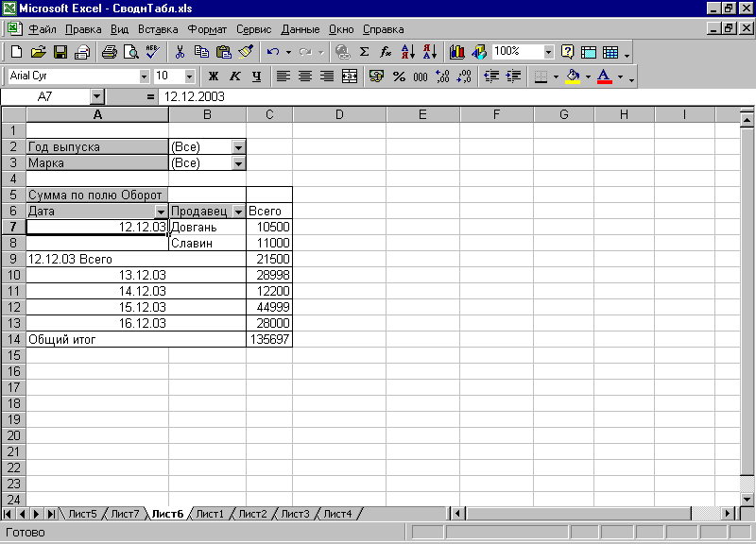Click Select All corner button
Viewport: 756px width, 544px height.
pyautogui.click(x=13, y=114)
